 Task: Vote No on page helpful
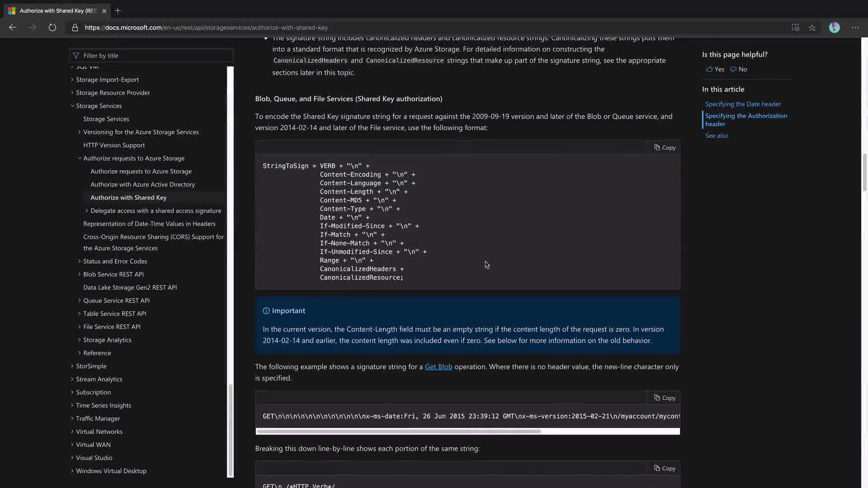(x=739, y=69)
